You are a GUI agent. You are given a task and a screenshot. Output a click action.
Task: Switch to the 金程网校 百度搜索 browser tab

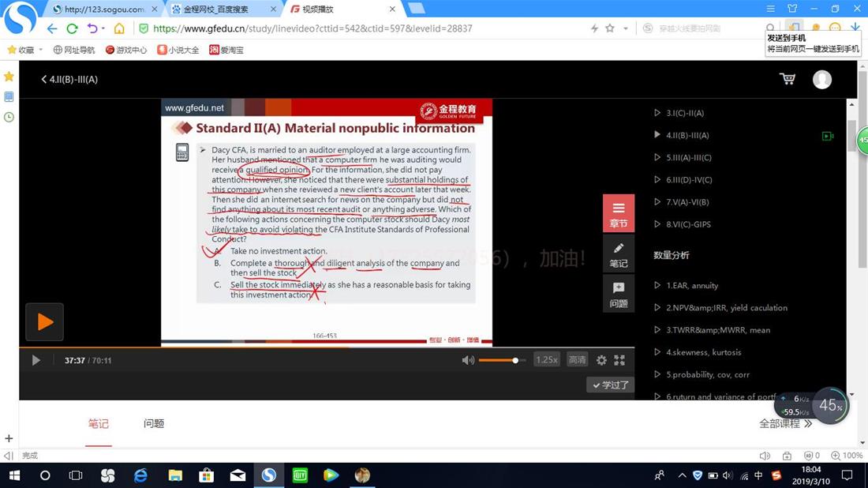223,9
